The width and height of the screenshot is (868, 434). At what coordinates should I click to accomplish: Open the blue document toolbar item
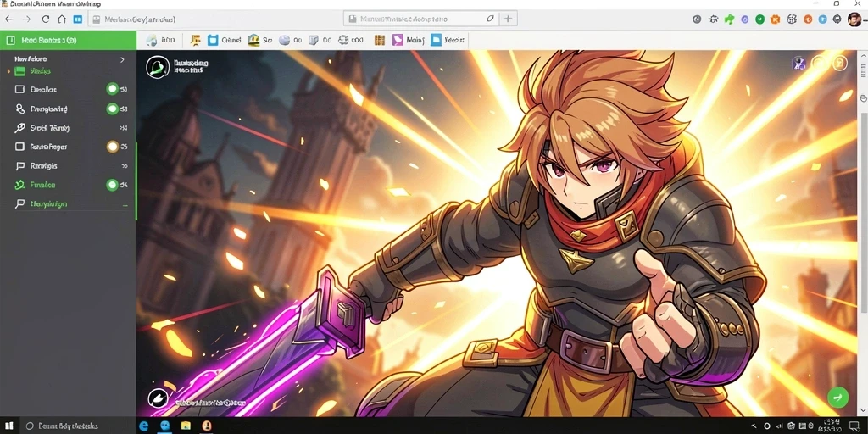point(448,40)
